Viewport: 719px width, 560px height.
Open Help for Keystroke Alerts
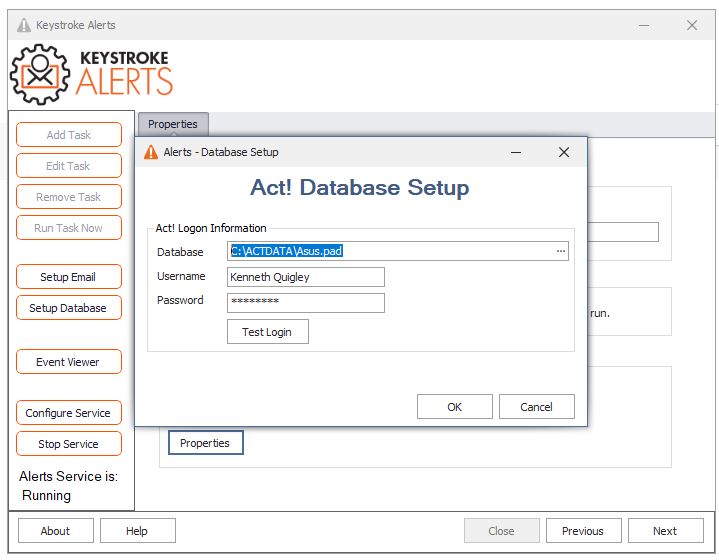pos(137,531)
